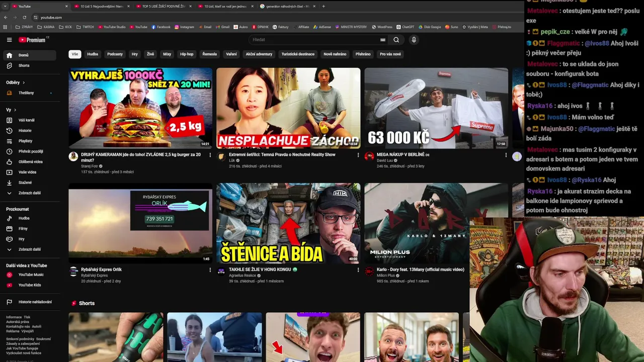Viewport: 644px width, 362px height.
Task: Open Historie watch history
Action: pos(30,131)
